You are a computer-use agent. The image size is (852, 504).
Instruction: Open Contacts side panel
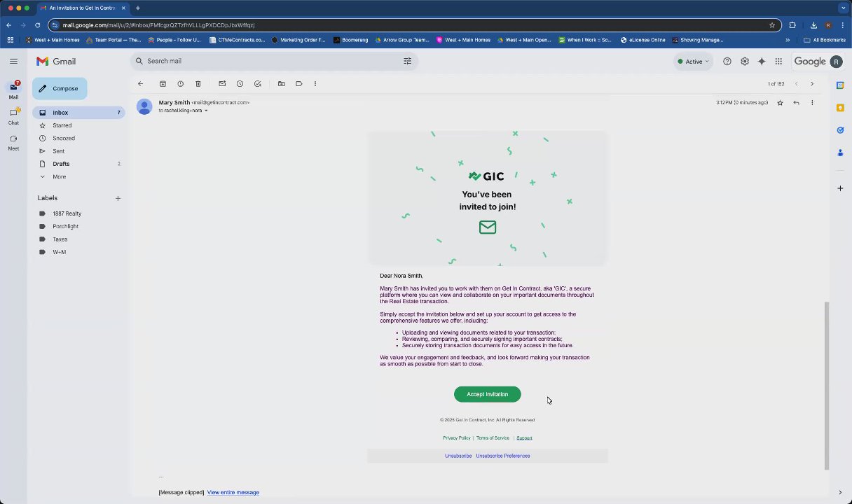840,153
